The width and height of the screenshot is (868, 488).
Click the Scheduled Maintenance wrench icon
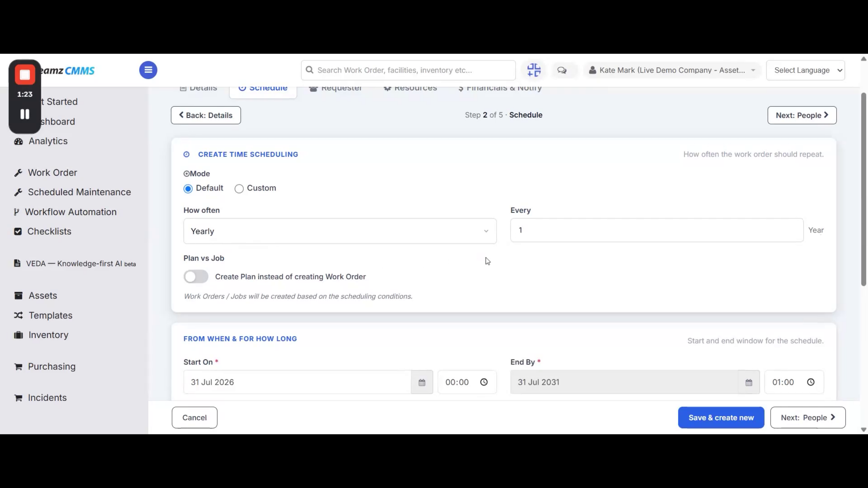coord(18,192)
